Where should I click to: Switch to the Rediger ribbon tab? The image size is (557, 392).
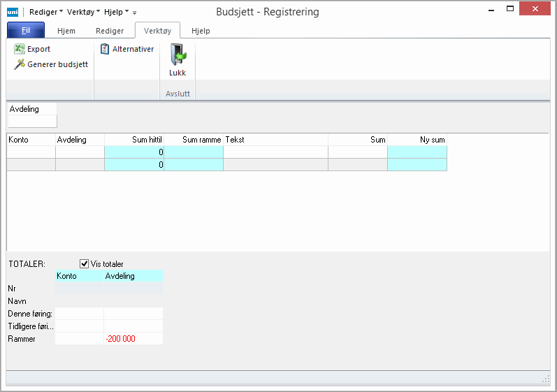click(110, 31)
